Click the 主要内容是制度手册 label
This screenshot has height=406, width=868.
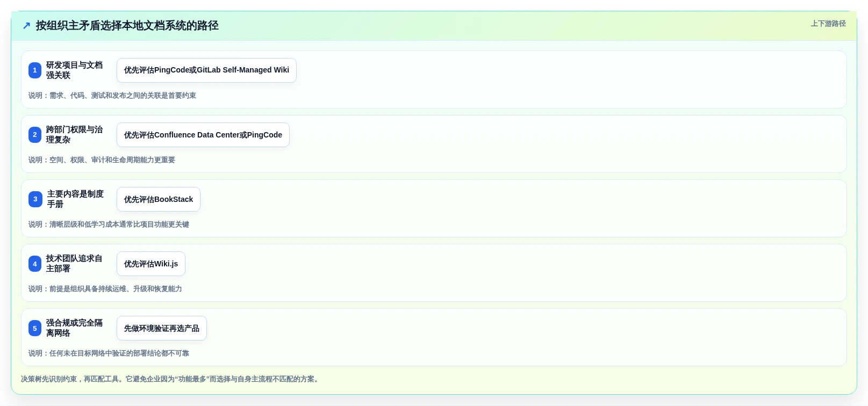point(75,199)
